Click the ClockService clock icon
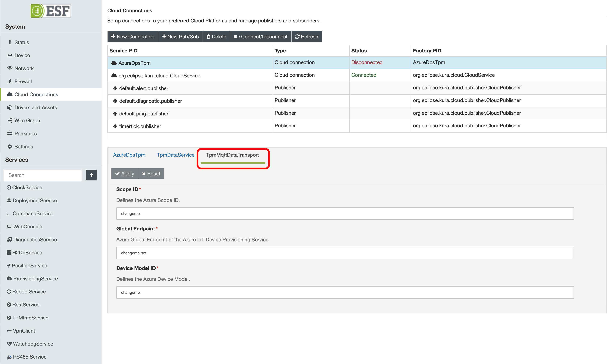 (9, 187)
